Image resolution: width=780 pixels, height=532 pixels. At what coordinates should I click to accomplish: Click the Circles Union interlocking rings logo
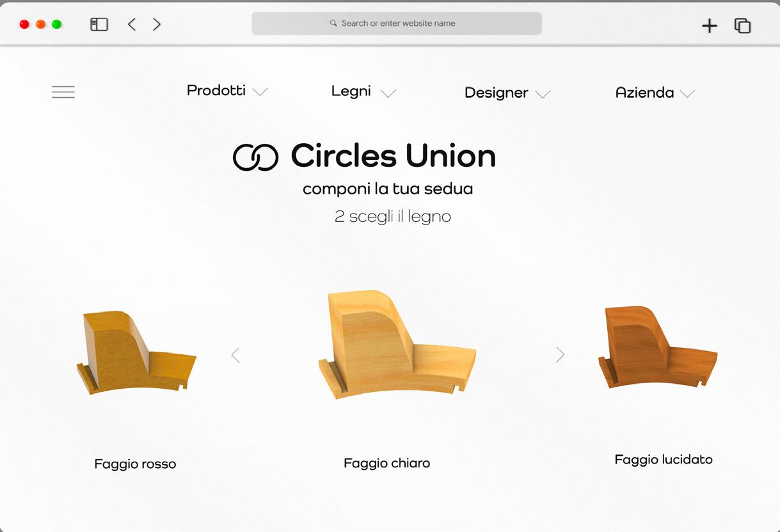point(255,157)
